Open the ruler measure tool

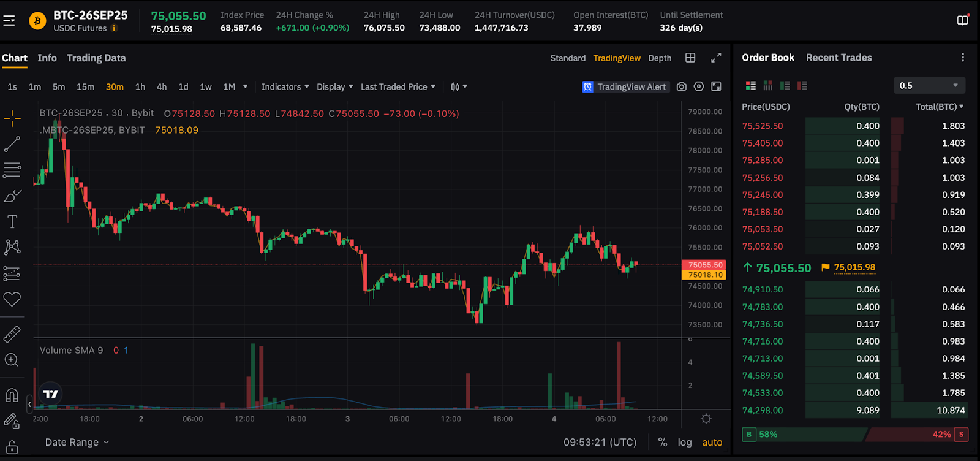tap(12, 334)
